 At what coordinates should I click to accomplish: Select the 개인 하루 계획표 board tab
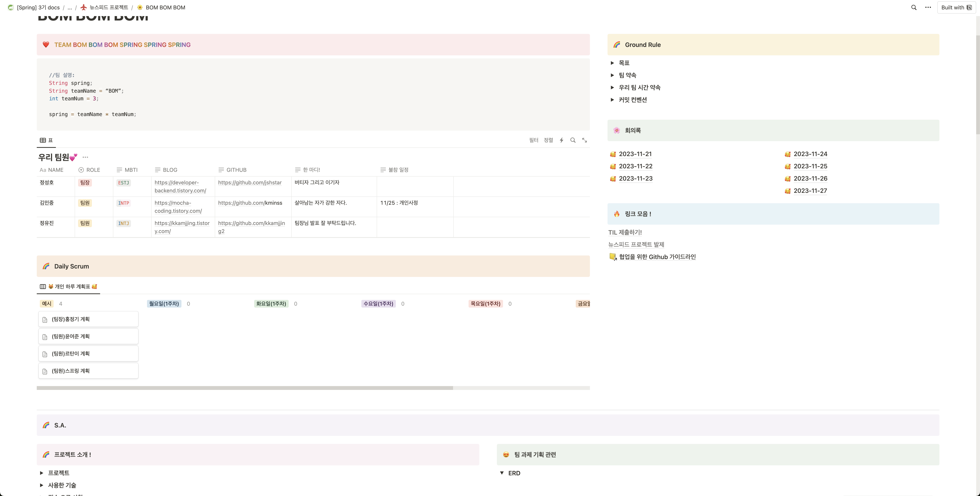tap(69, 287)
